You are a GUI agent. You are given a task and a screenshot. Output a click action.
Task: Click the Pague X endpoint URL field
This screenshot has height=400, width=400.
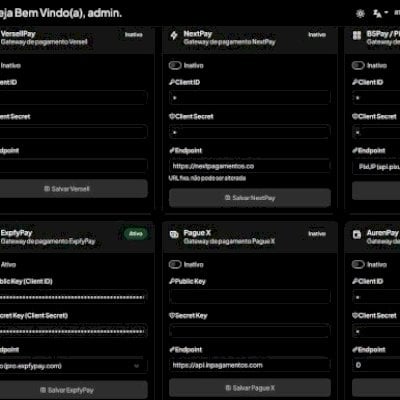(250, 365)
